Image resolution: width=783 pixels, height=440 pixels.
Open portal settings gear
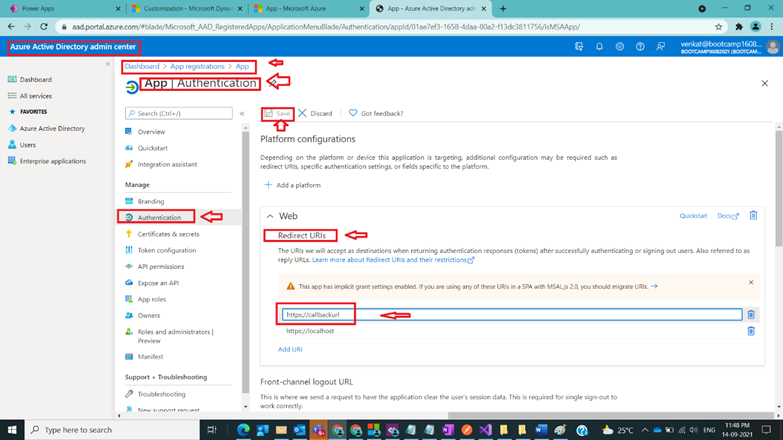coord(620,46)
